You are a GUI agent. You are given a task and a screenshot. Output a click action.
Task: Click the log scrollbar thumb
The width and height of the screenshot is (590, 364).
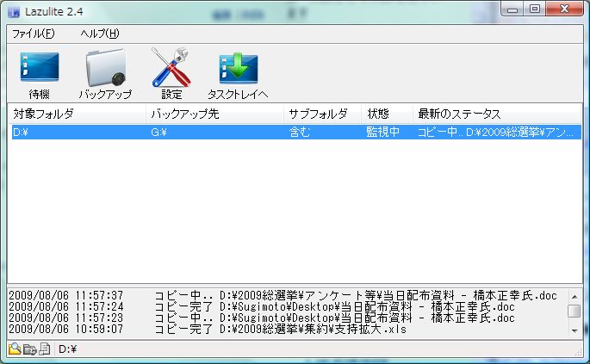[x=574, y=311]
